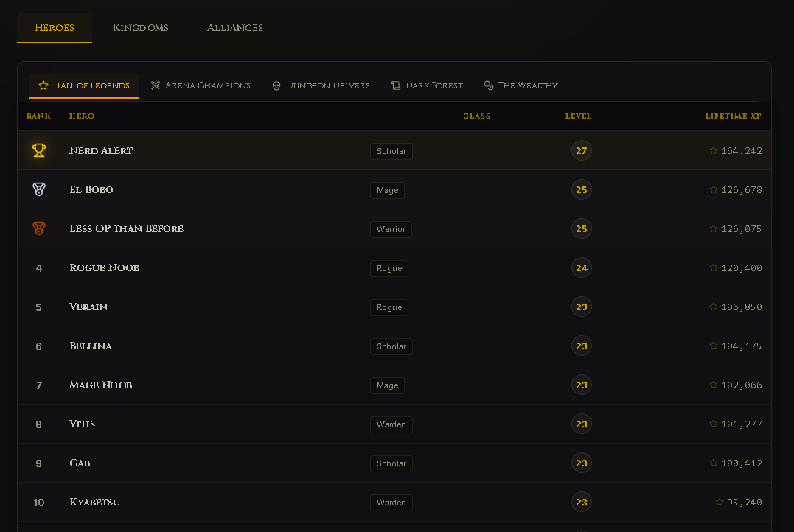Image resolution: width=794 pixels, height=532 pixels.
Task: Open the Arena Champions leaderboard
Action: point(201,85)
